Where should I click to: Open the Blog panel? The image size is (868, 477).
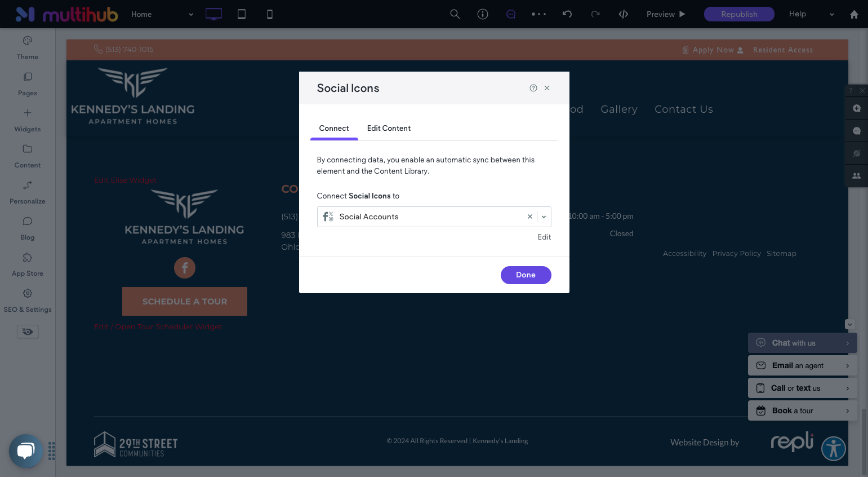(27, 228)
